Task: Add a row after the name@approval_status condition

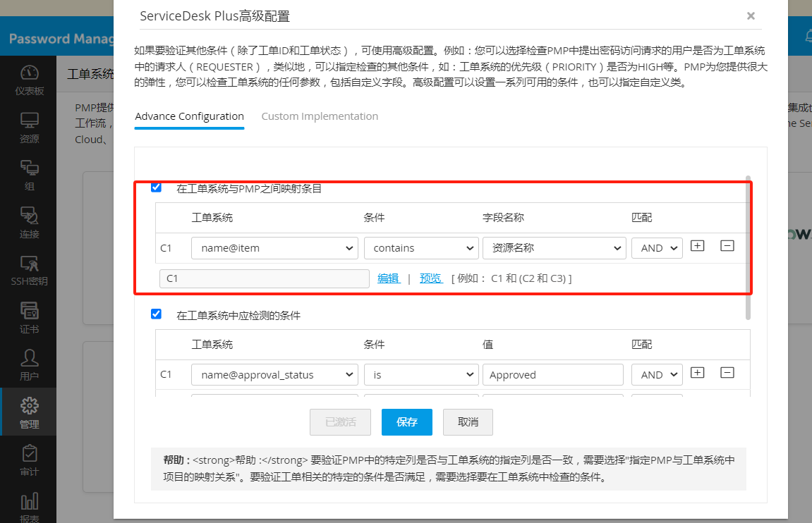Action: click(x=698, y=373)
